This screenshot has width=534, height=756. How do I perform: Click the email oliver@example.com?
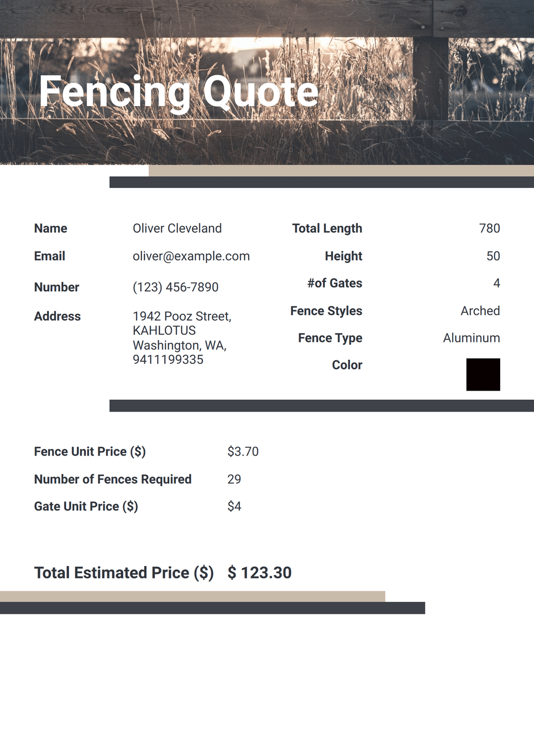[191, 256]
